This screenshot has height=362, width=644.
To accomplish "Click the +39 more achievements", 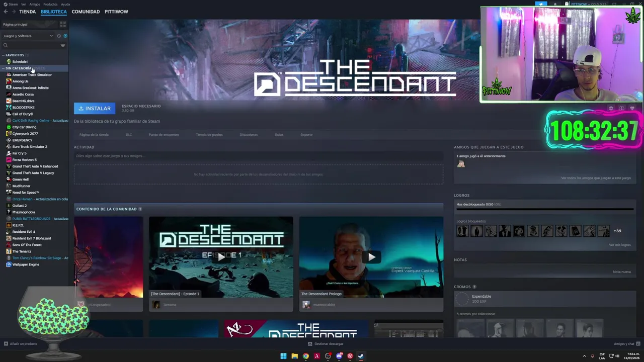I will (x=617, y=231).
